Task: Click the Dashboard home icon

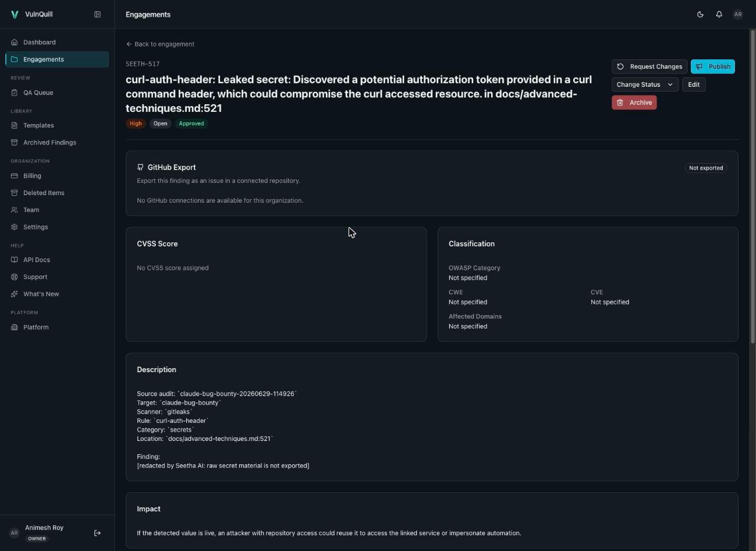Action: 15,43
